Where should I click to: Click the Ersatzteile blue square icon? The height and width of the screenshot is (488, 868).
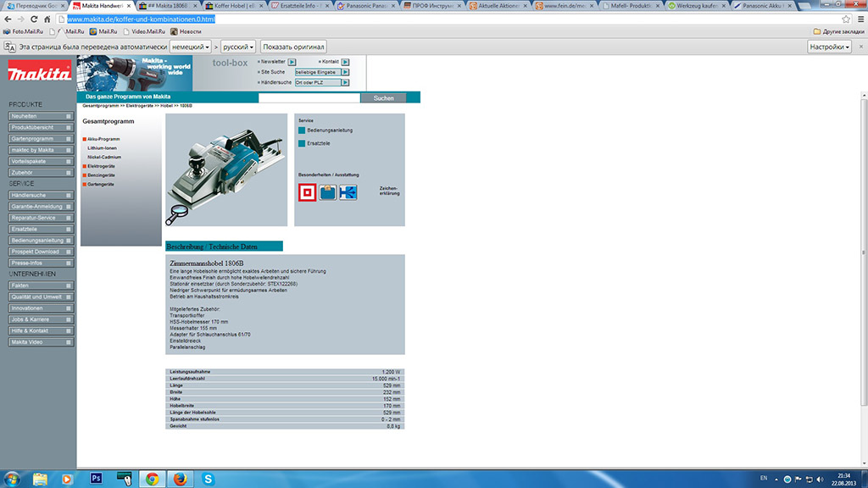302,143
